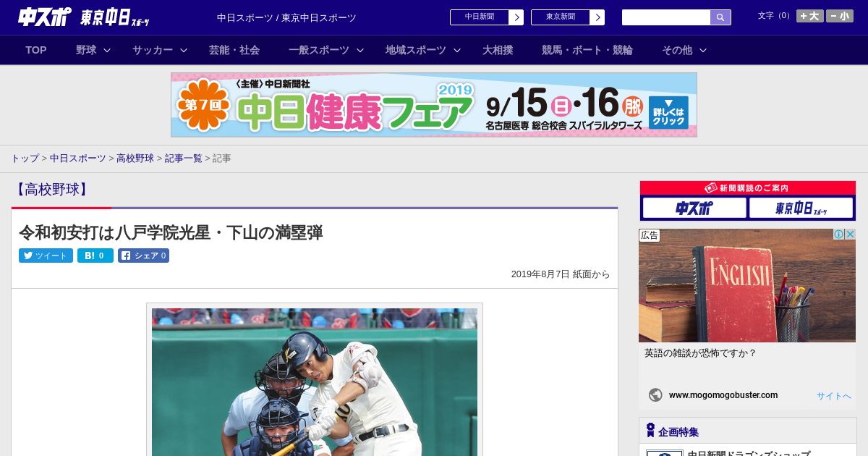Click the 中日健康フェア banner ad

coord(434,105)
